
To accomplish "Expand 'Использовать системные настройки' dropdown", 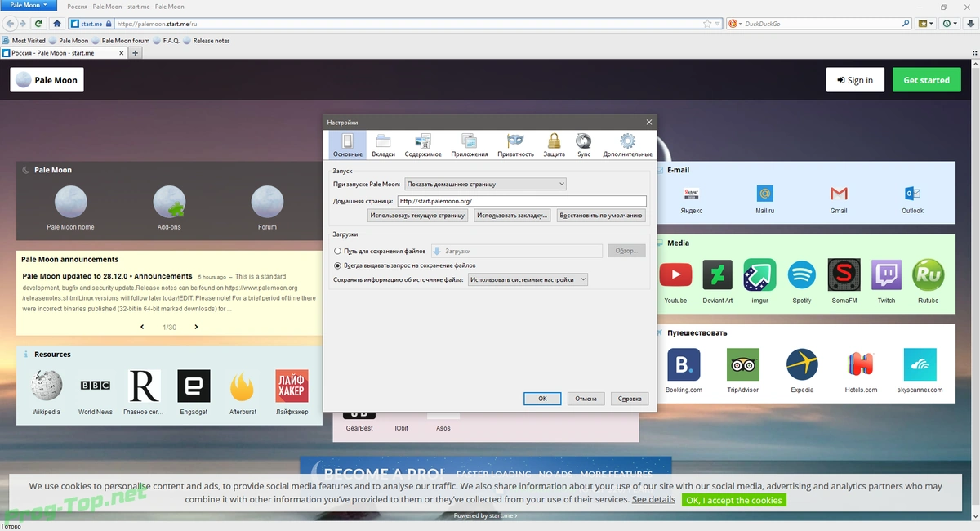I will [528, 279].
